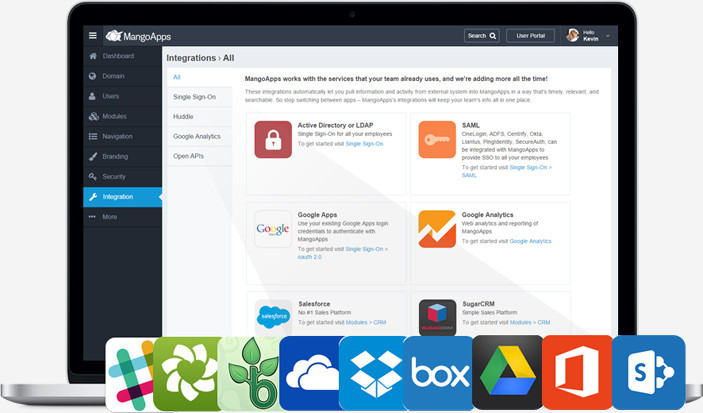The height and width of the screenshot is (413, 703).
Task: Follow Google Analytics link in card
Action: 530,241
